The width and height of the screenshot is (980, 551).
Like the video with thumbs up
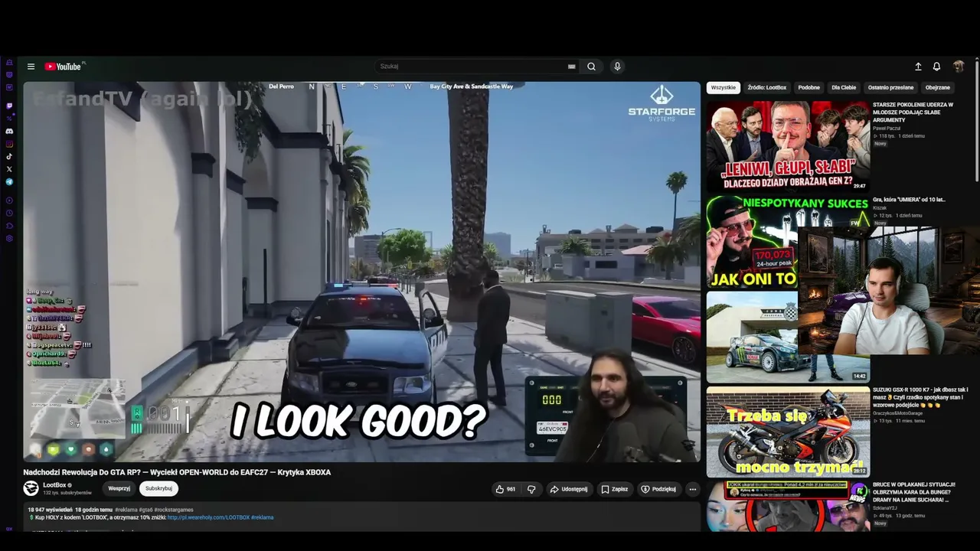point(505,489)
